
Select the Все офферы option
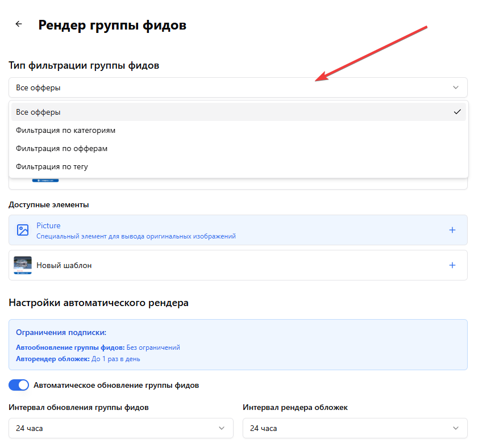click(38, 112)
